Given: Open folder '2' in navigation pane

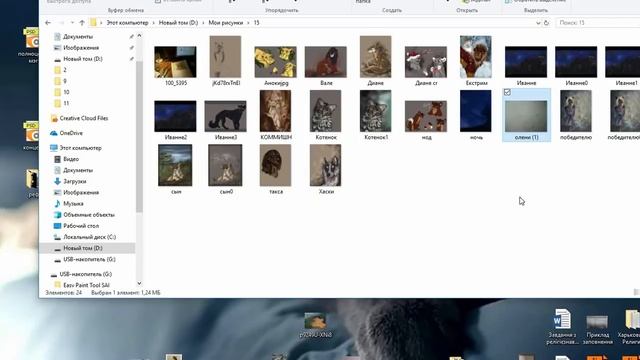Looking at the screenshot, I should point(64,70).
